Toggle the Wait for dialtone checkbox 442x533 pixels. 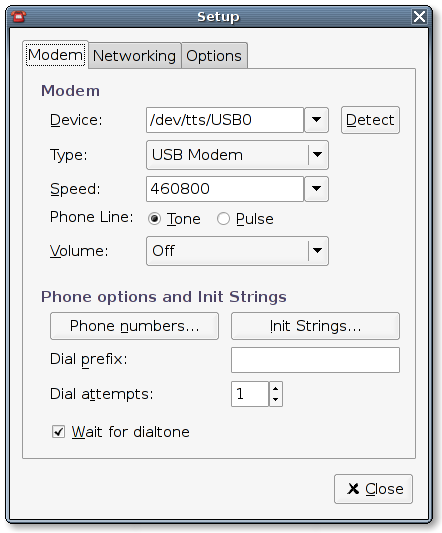tap(58, 432)
